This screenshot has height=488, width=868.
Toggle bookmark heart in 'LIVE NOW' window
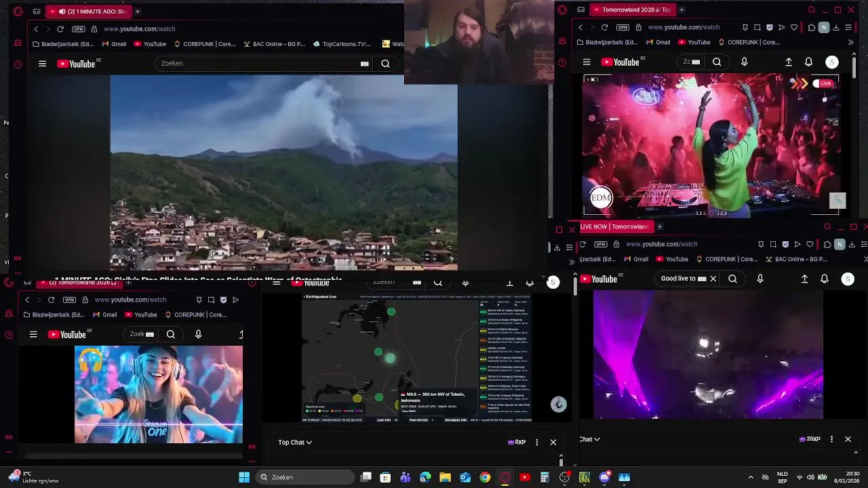pyautogui.click(x=810, y=245)
